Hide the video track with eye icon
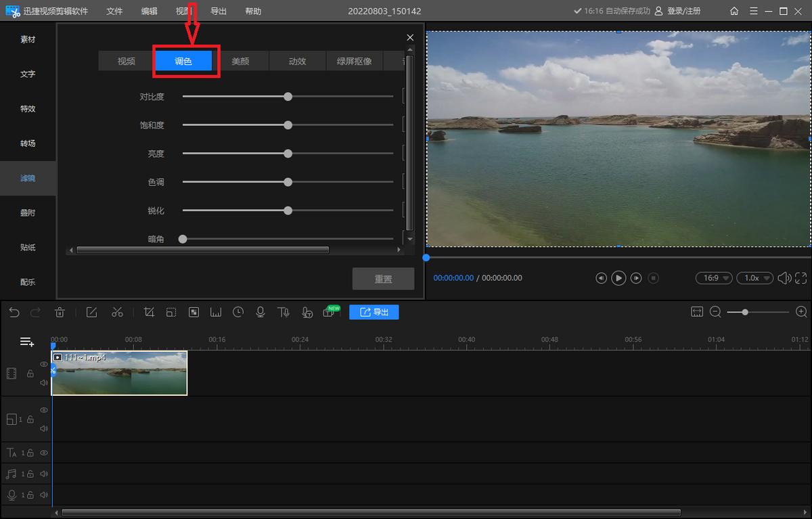The image size is (812, 519). click(44, 364)
